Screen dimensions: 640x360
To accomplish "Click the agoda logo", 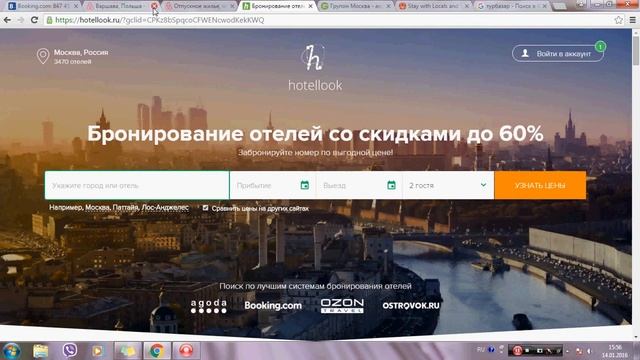I will (x=209, y=306).
